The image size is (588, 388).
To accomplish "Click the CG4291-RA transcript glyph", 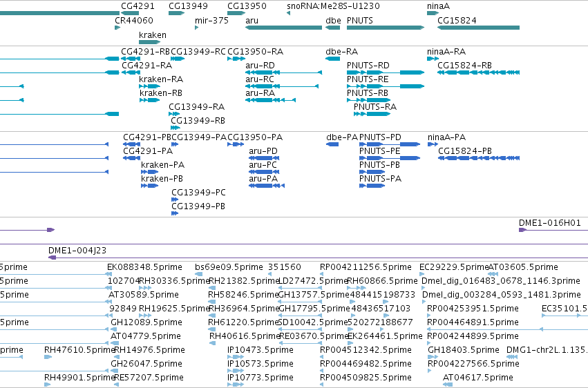I will [131, 72].
